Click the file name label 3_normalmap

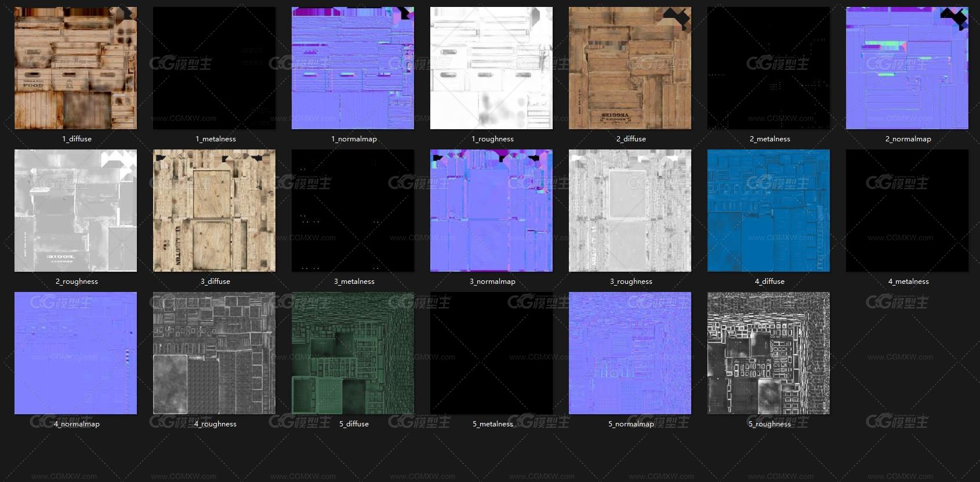[x=492, y=282]
